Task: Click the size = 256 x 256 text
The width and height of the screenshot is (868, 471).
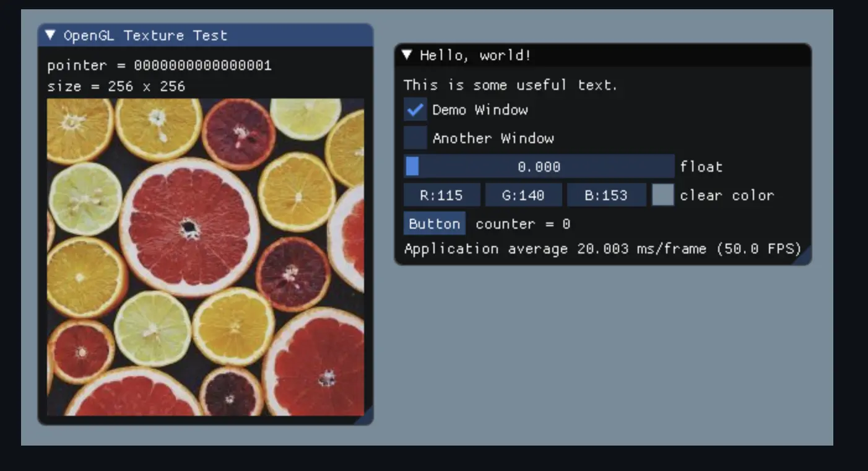Action: click(116, 86)
